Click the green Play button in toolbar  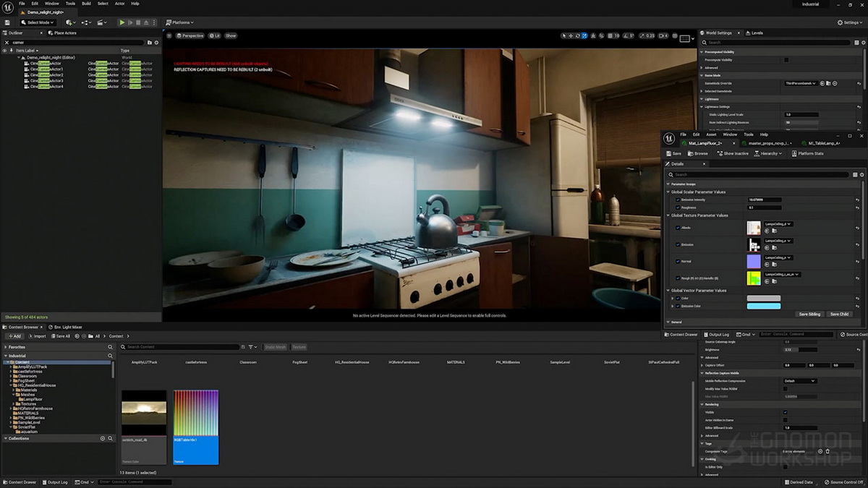pos(122,22)
